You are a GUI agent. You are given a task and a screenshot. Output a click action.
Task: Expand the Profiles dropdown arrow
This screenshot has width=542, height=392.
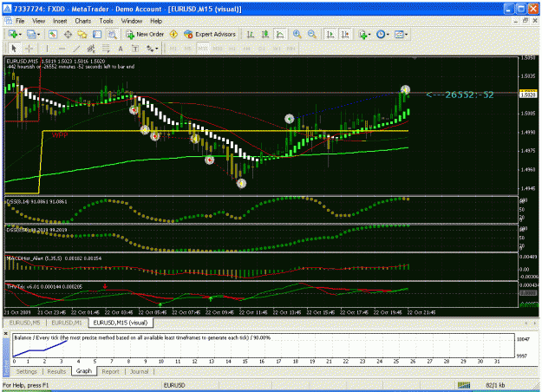pyautogui.click(x=38, y=34)
